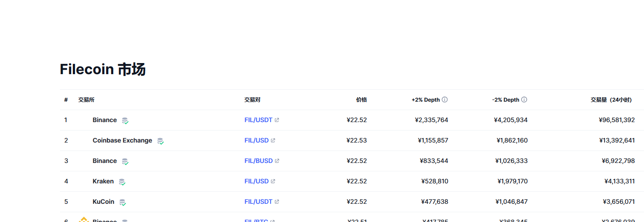Click the -2% Depth info icon

pos(524,100)
